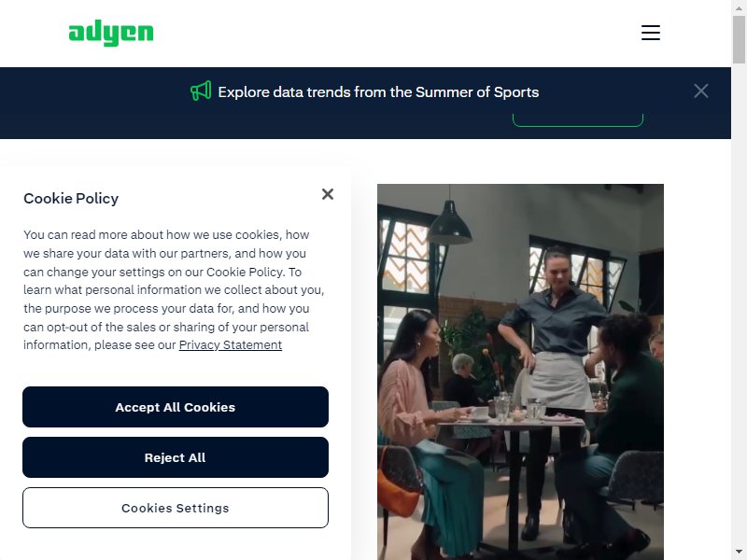The height and width of the screenshot is (560, 747).
Task: Open Cookies Settings
Action: tap(176, 508)
